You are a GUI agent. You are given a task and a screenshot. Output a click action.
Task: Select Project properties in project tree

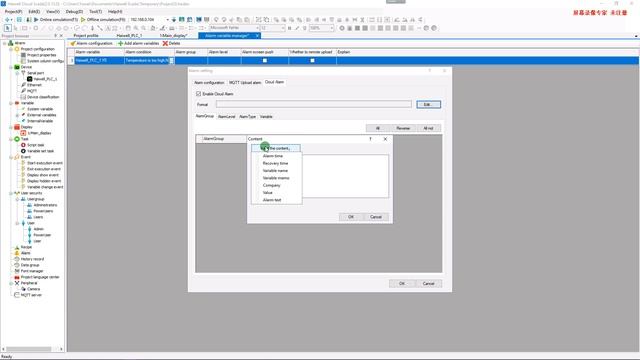point(41,55)
